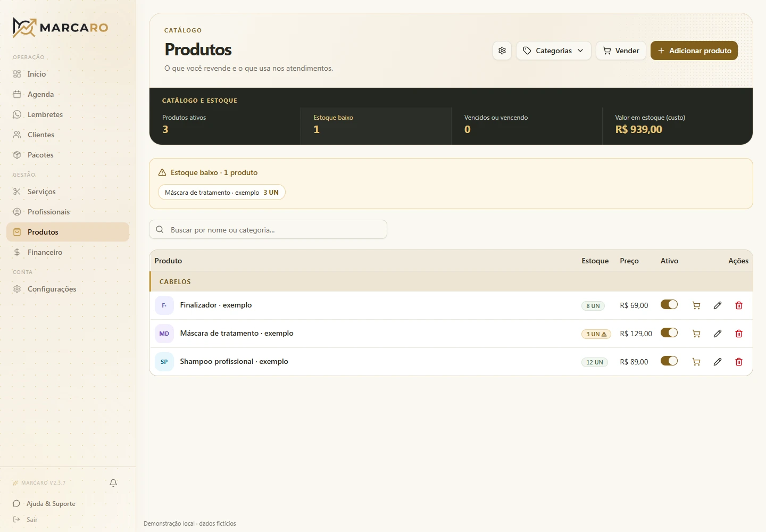Click the 3 UN stock warning badge
The height and width of the screenshot is (532, 766).
596,334
